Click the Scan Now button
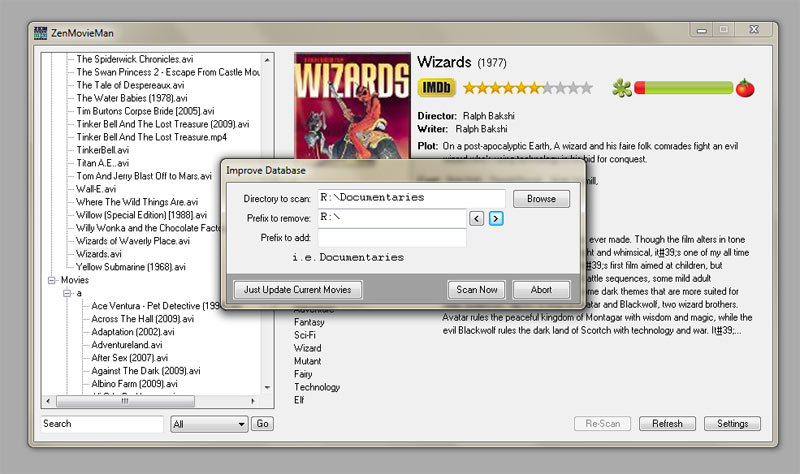Screen dimensions: 800x474 [476, 290]
